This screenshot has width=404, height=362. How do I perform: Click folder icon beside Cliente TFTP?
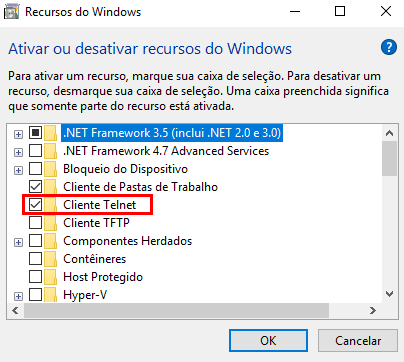tap(51, 223)
